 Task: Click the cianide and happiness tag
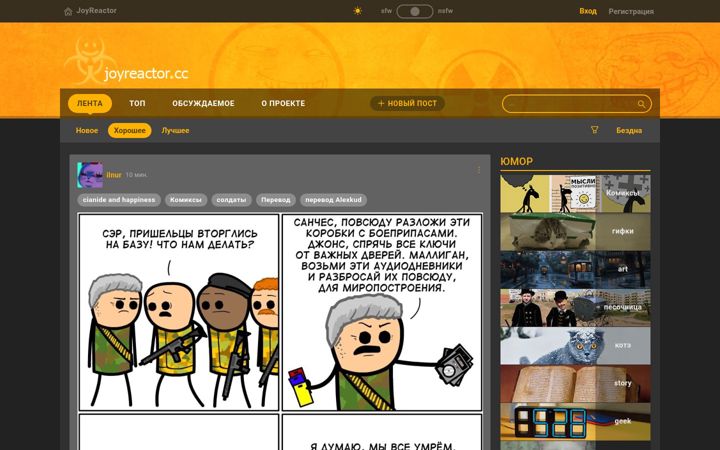119,200
